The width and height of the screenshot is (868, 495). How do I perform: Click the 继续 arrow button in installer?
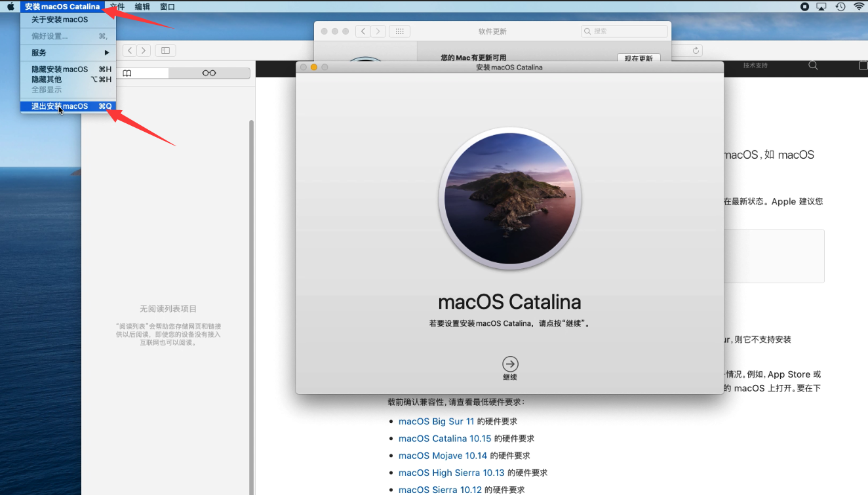click(510, 364)
